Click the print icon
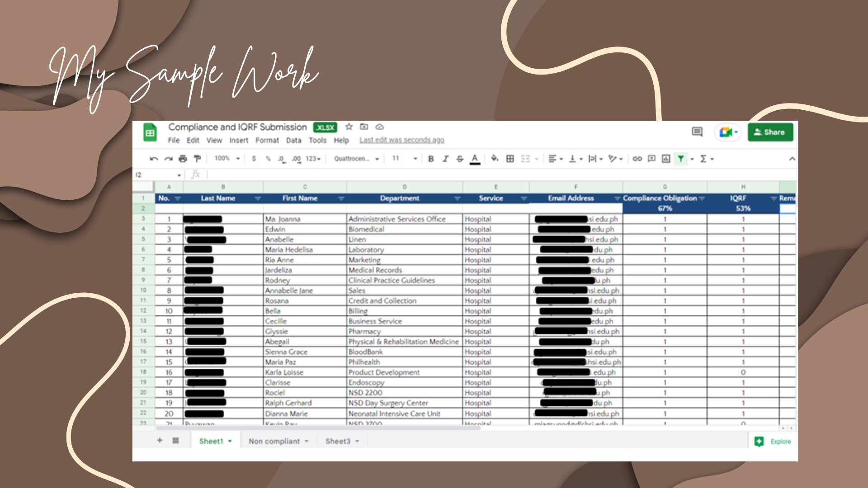Screen dimensions: 868x488 click(x=183, y=159)
